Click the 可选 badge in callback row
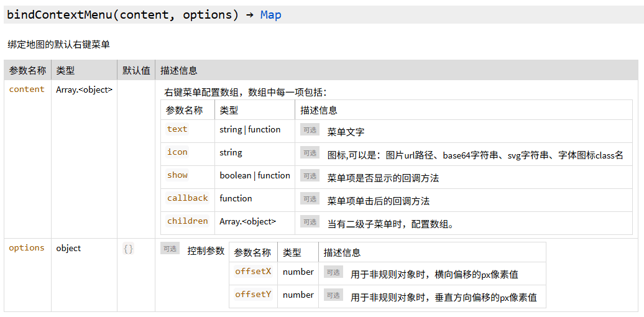The image size is (644, 317). pos(310,199)
